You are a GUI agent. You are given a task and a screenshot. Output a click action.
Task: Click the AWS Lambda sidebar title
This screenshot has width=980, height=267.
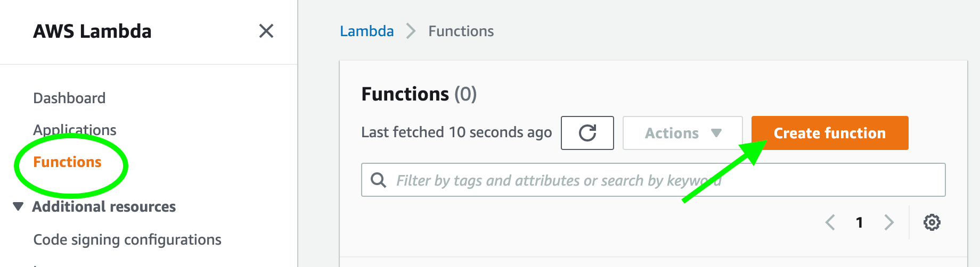tap(92, 31)
